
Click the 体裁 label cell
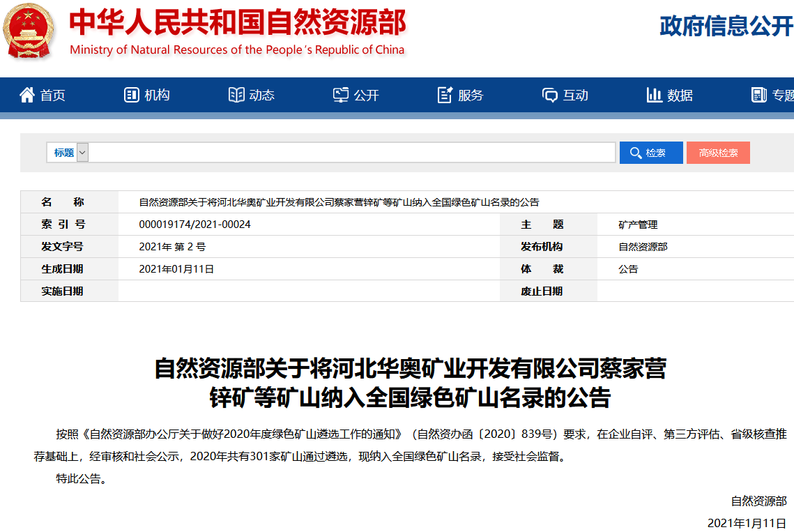[x=549, y=269]
